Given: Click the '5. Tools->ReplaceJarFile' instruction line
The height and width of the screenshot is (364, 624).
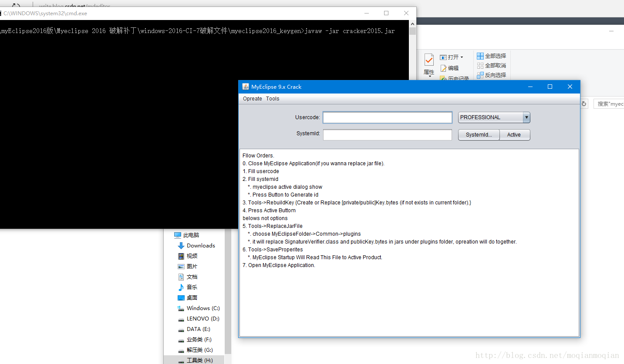Looking at the screenshot, I should coord(273,226).
